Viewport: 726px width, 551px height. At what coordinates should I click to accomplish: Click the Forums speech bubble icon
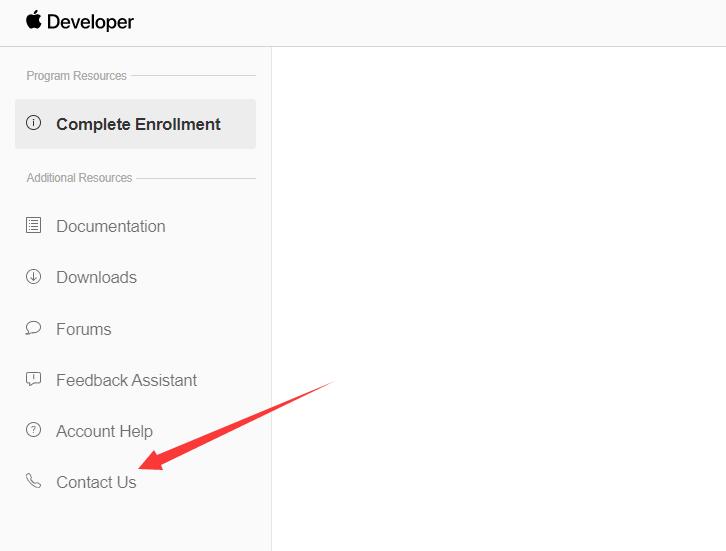(33, 328)
